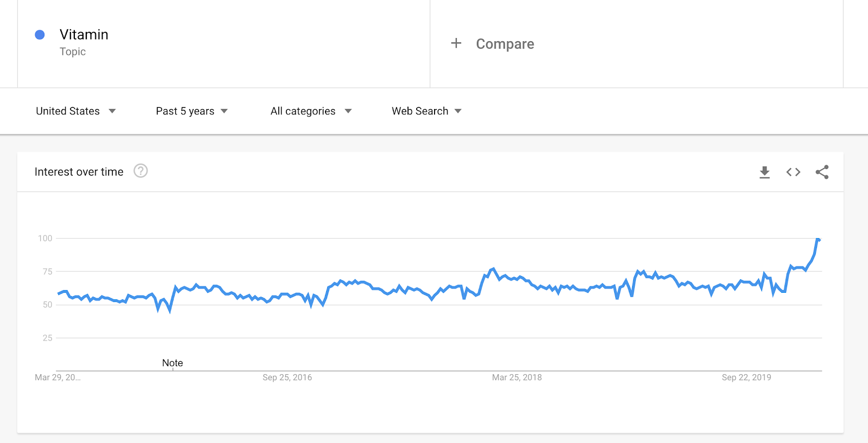Open the embed code icon
This screenshot has width=868, height=443.
pos(793,172)
